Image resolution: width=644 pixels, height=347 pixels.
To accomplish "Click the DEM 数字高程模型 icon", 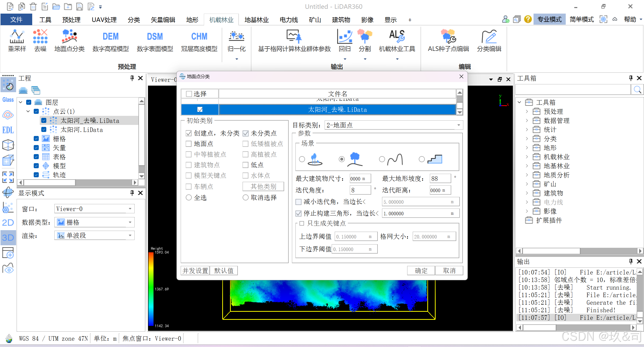I will [x=110, y=37].
